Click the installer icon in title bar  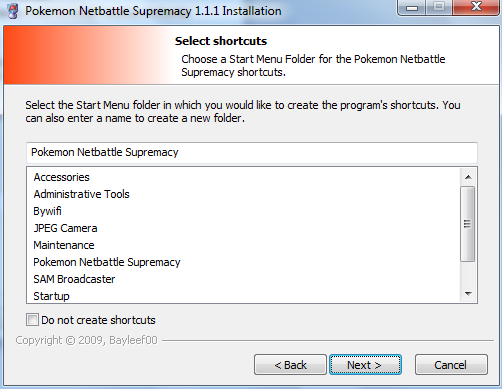pos(12,10)
